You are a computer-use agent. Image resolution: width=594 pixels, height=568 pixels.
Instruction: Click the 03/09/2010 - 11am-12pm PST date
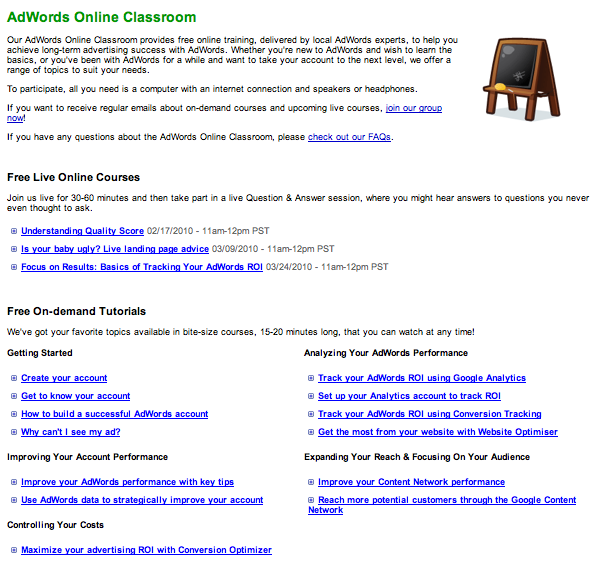tap(273, 249)
